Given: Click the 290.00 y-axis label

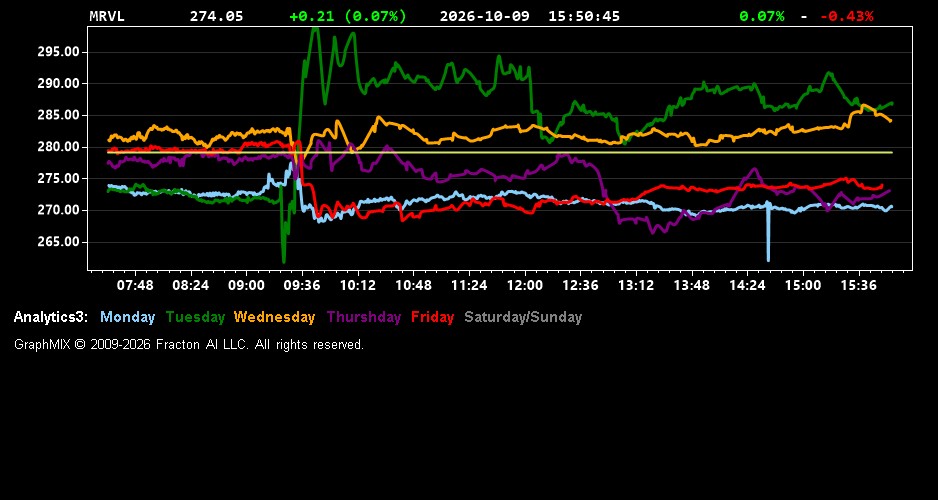Looking at the screenshot, I should [x=59, y=84].
